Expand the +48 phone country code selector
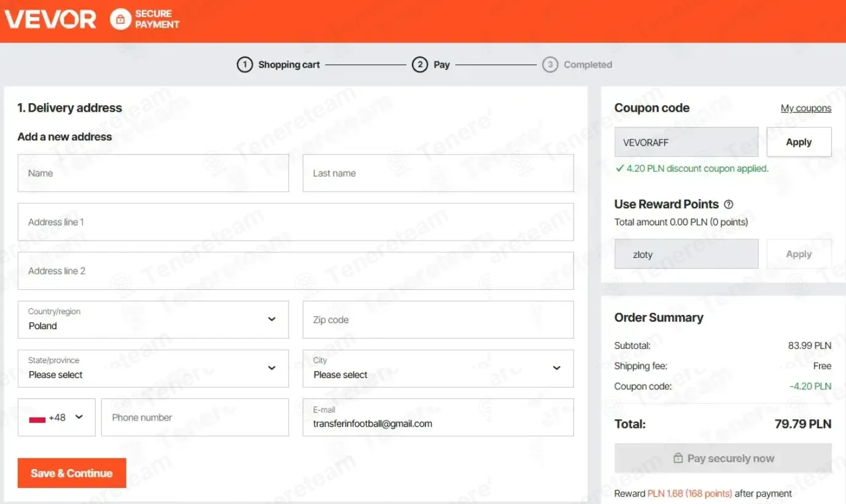 (56, 417)
